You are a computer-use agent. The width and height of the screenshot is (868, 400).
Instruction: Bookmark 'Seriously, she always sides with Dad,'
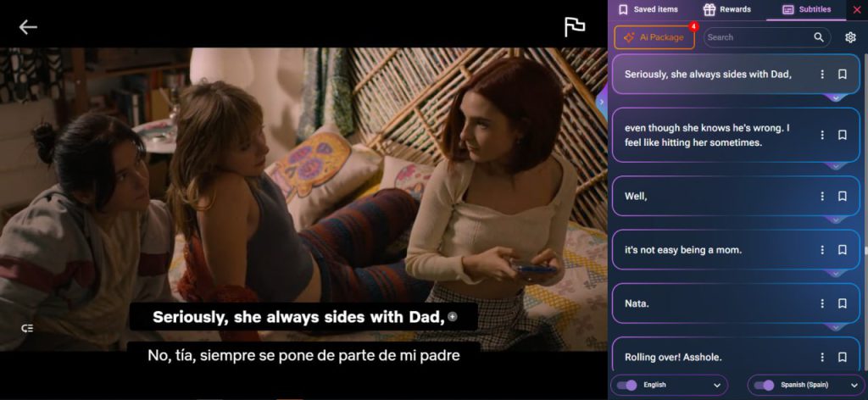[842, 74]
